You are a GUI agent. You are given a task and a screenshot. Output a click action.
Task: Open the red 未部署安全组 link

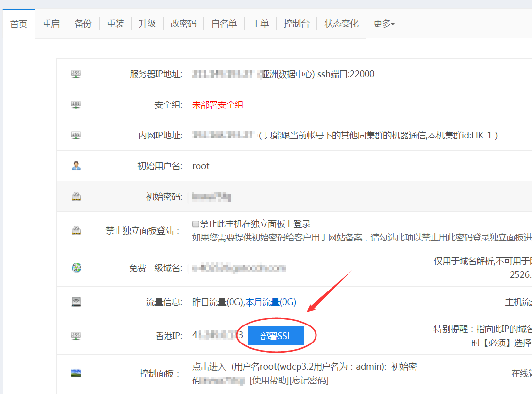pos(217,104)
